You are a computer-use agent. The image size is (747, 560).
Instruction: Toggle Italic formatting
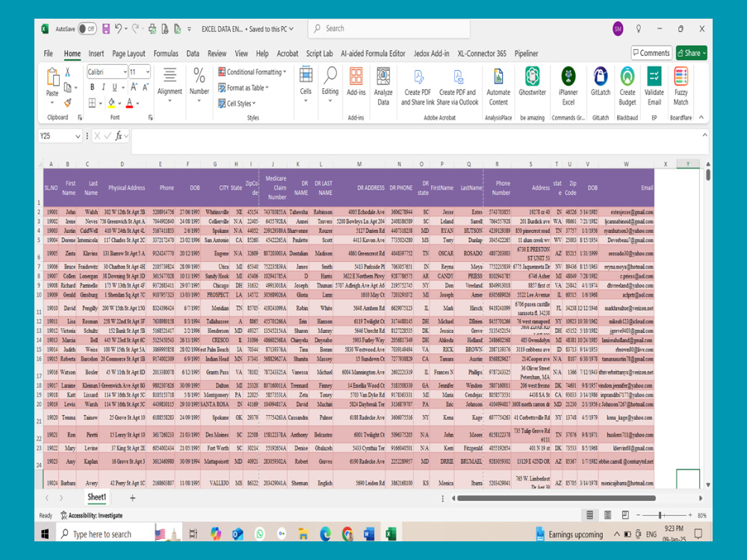(x=103, y=87)
